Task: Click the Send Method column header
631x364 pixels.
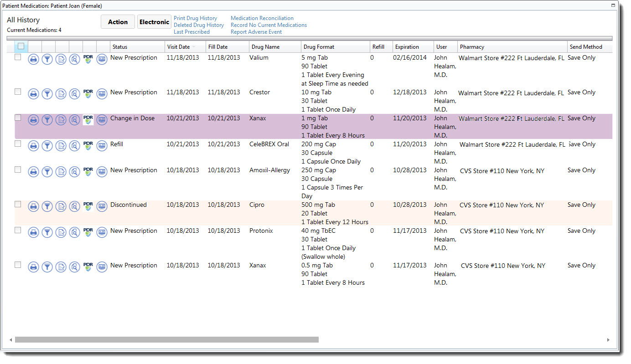Action: [590, 47]
